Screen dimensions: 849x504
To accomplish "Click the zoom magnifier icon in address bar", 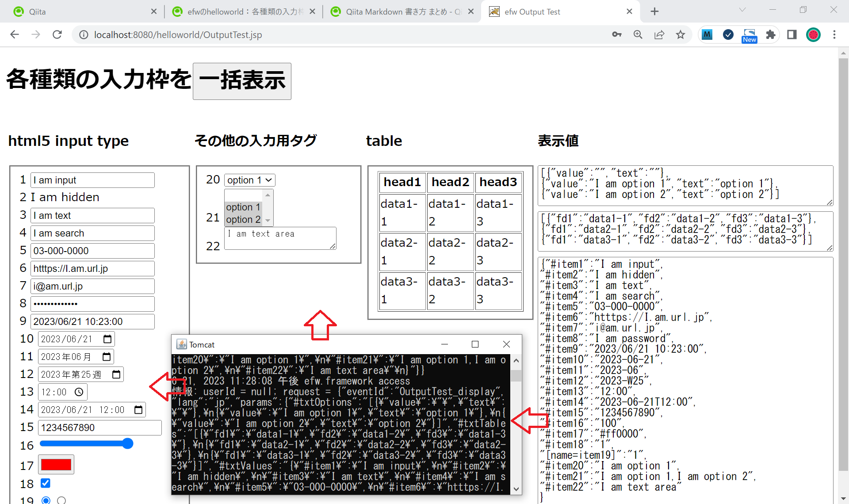I will (638, 34).
